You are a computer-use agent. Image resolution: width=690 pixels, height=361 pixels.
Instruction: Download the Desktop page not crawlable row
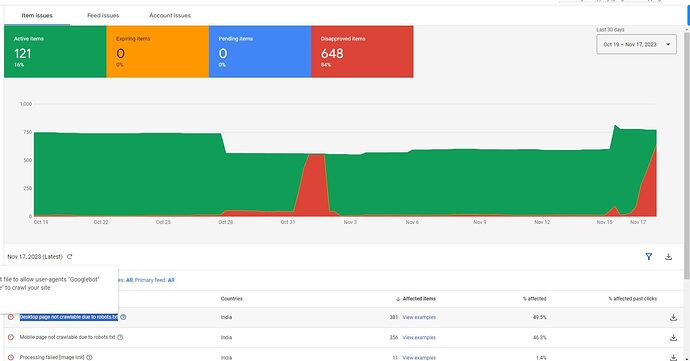673,317
